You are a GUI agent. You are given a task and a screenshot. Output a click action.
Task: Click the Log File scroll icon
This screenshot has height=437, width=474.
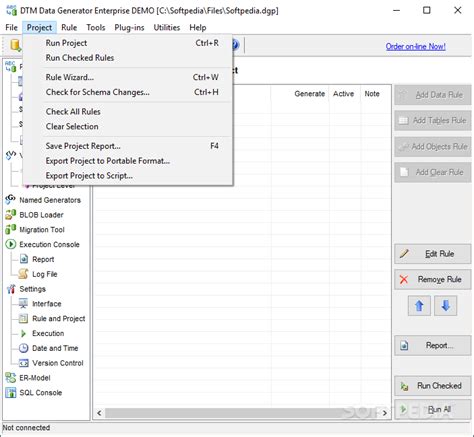tap(23, 274)
